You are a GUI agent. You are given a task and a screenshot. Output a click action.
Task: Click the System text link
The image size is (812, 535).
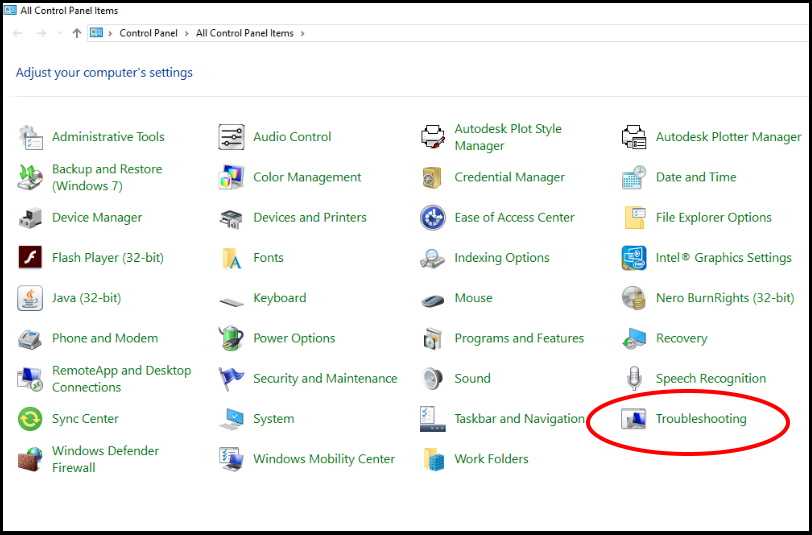273,419
